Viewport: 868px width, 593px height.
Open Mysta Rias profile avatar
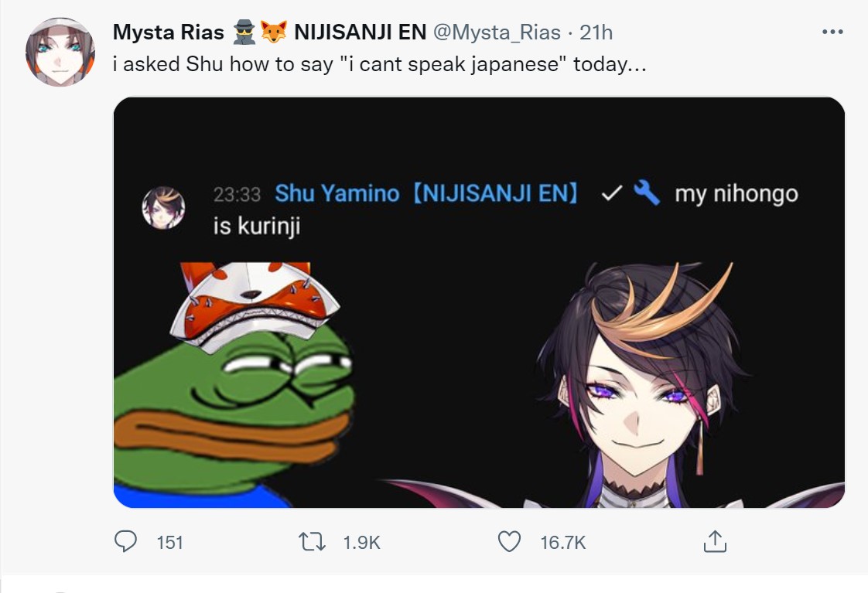point(60,52)
